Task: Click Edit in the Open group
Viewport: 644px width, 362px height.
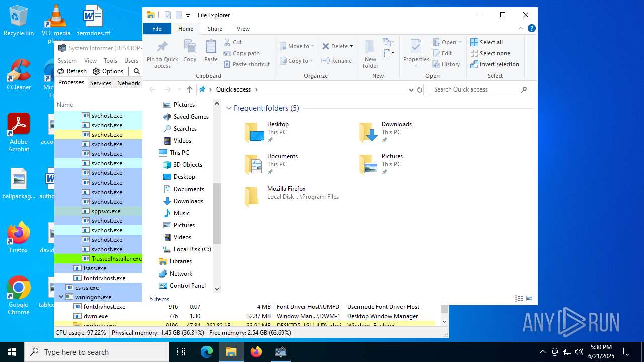Action: (x=442, y=53)
